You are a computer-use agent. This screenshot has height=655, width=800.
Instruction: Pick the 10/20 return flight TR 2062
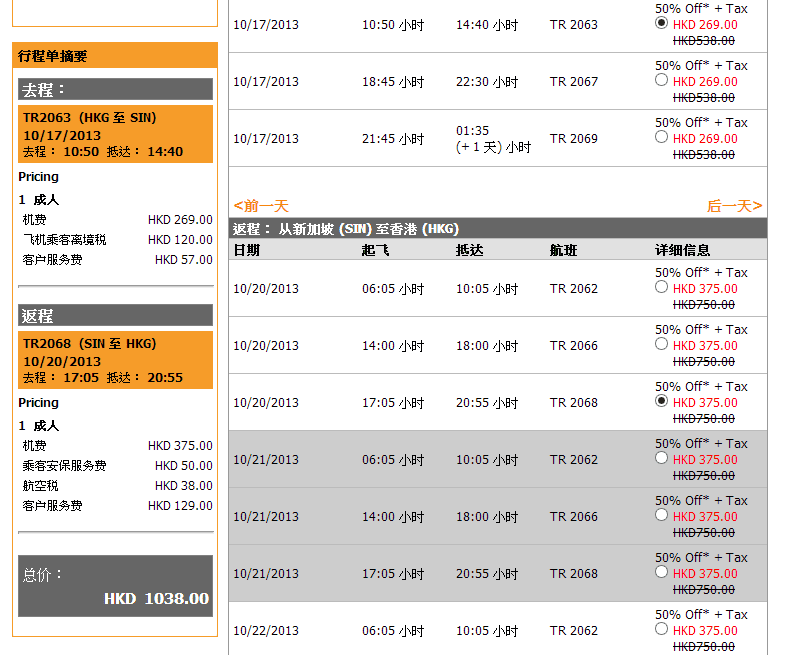[x=661, y=287]
